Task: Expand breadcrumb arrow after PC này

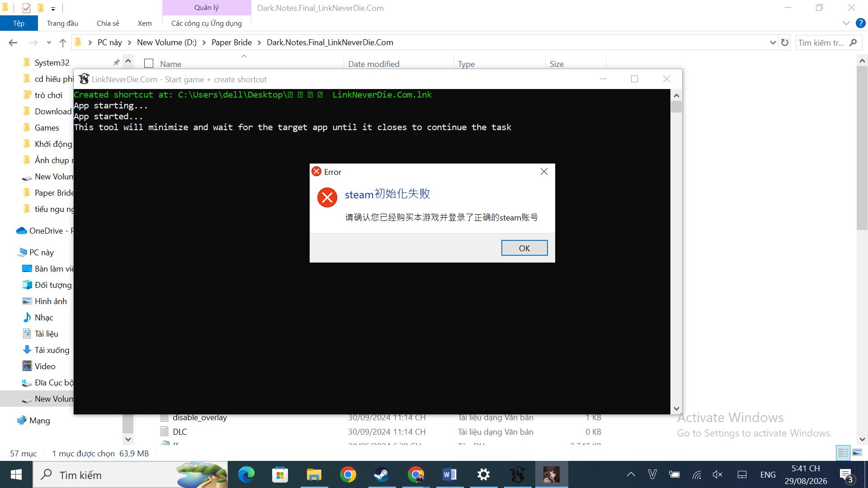Action: pyautogui.click(x=130, y=42)
